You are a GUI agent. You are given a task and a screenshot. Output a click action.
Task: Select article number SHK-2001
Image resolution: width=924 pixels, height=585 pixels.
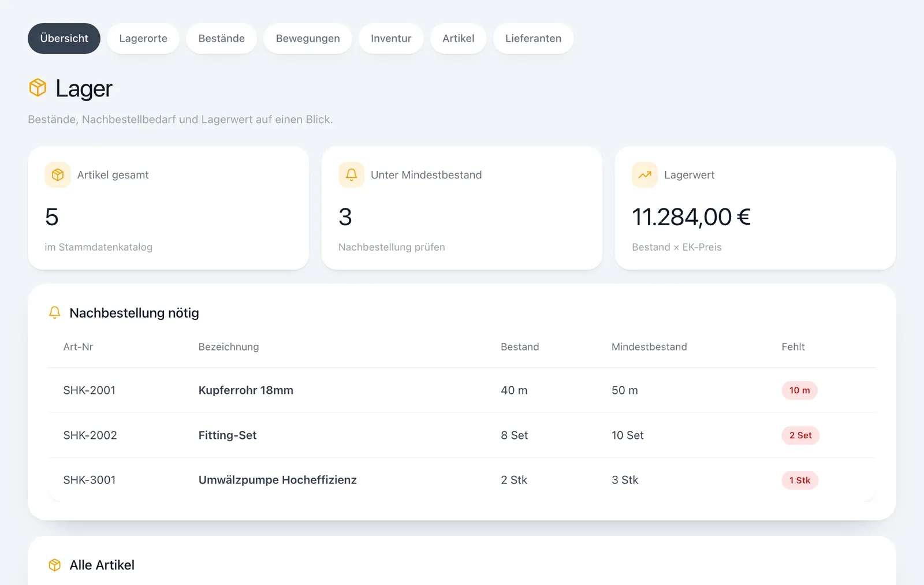(x=90, y=390)
